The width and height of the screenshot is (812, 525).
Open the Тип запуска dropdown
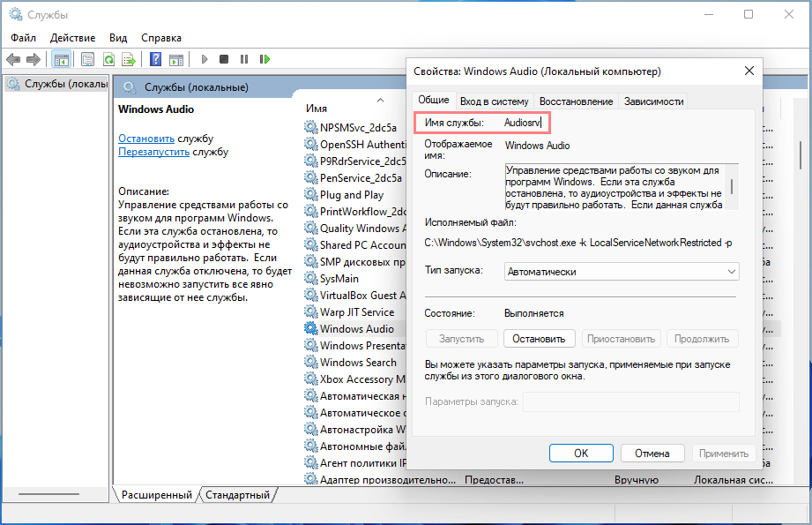622,272
